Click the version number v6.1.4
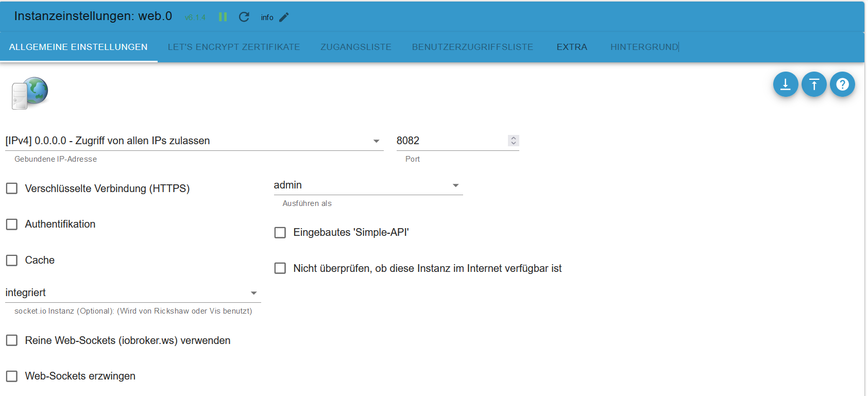868x396 pixels. pos(195,18)
